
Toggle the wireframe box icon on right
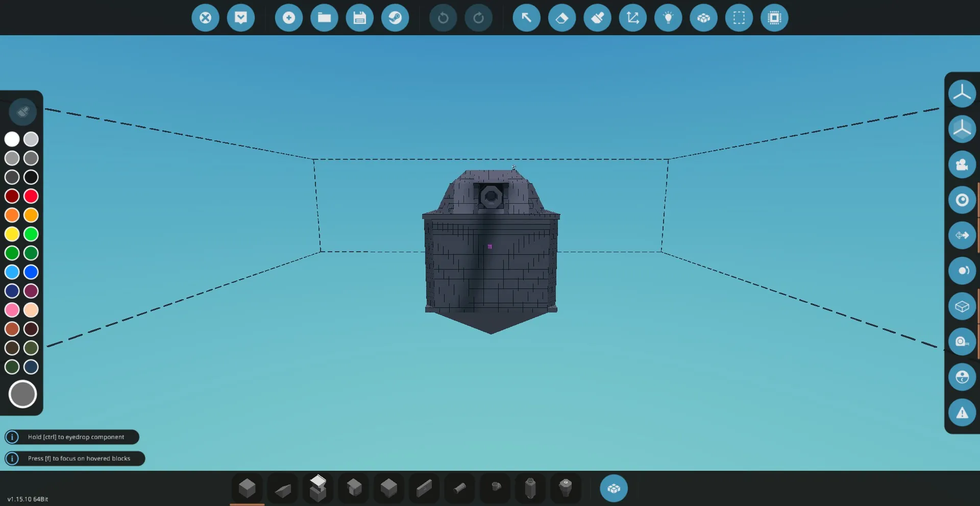(962, 306)
